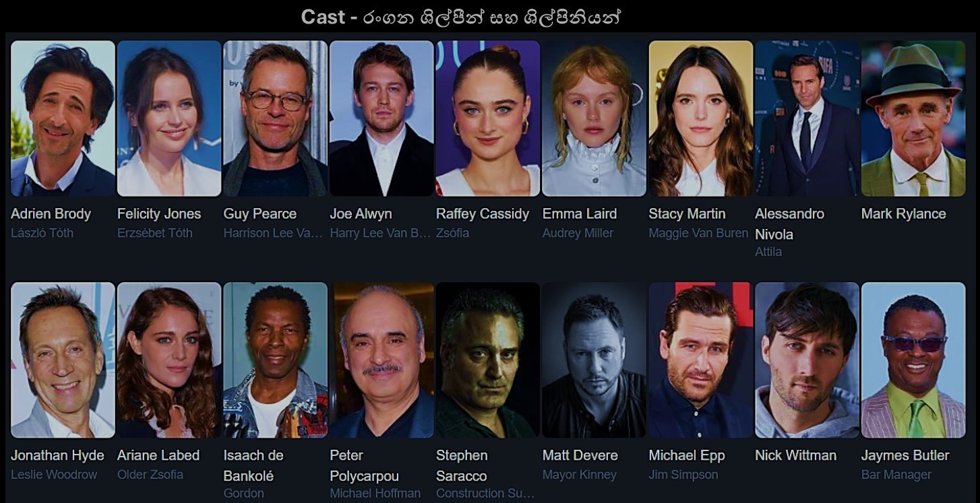Viewport: 980px width, 503px height.
Task: Open Jonathan Hyde's photo thumbnail
Action: click(63, 360)
